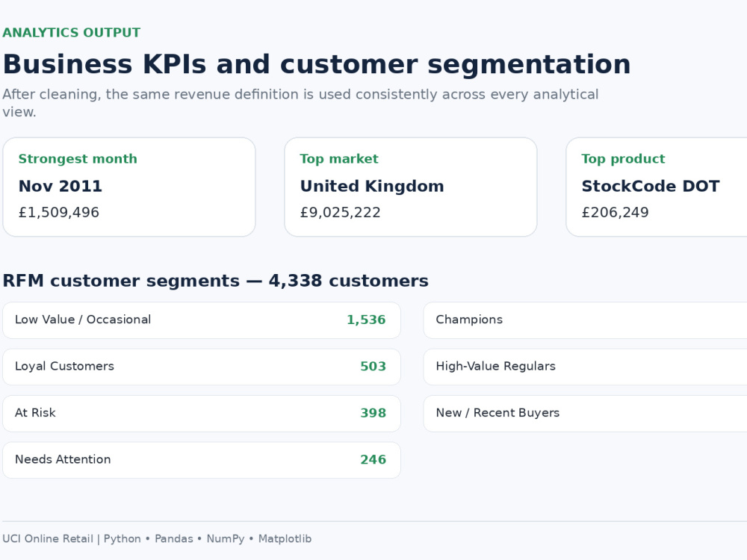This screenshot has width=747, height=560.
Task: Select the Low Value / Occasional segment label
Action: coord(83,320)
